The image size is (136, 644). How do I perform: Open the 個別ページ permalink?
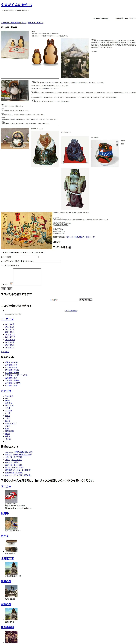click(90, 237)
